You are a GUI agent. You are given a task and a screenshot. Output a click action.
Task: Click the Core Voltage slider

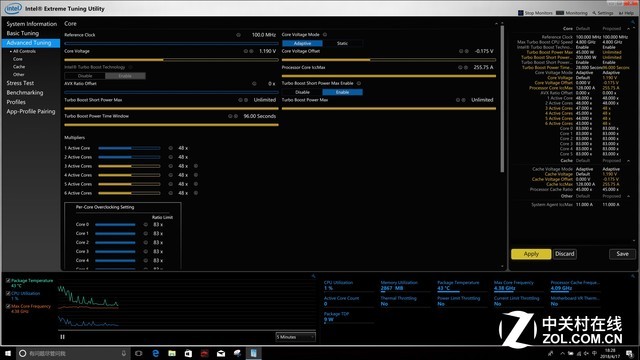pyautogui.click(x=171, y=60)
